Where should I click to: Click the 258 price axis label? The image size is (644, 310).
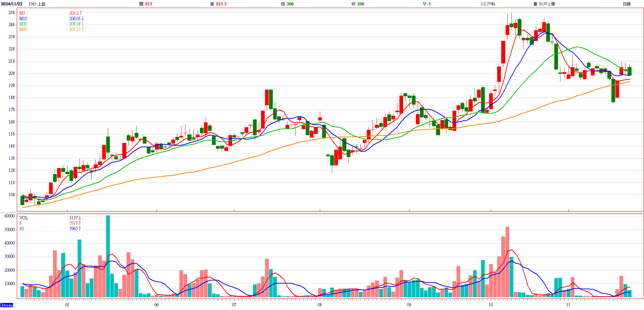click(12, 12)
